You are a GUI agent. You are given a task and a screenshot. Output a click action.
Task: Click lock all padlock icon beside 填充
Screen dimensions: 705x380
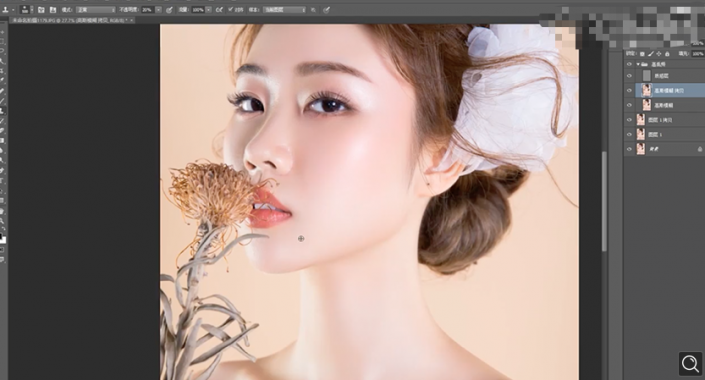[x=667, y=54]
